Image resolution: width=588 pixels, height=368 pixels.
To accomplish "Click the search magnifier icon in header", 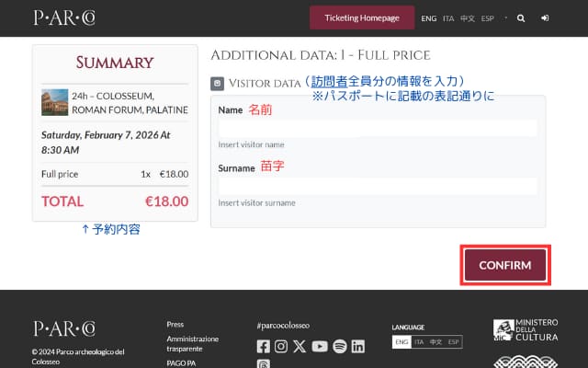I will [x=522, y=18].
